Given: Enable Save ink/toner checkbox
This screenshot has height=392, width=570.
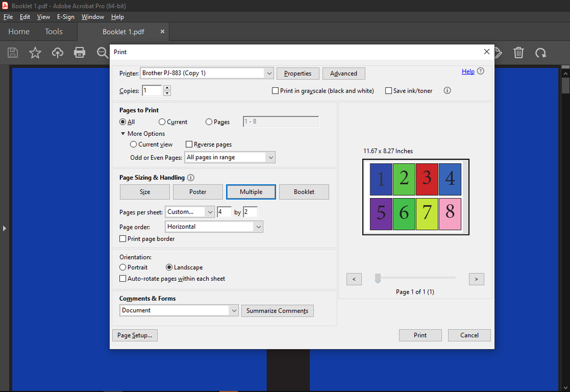Looking at the screenshot, I should point(388,91).
